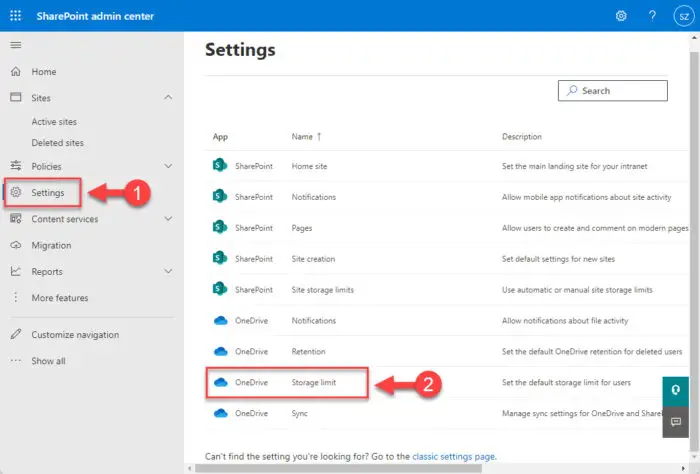Sort by Name column header
The width and height of the screenshot is (700, 474).
[x=306, y=137]
